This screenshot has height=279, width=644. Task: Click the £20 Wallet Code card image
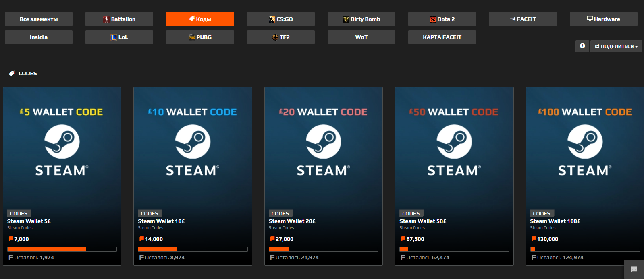click(324, 147)
